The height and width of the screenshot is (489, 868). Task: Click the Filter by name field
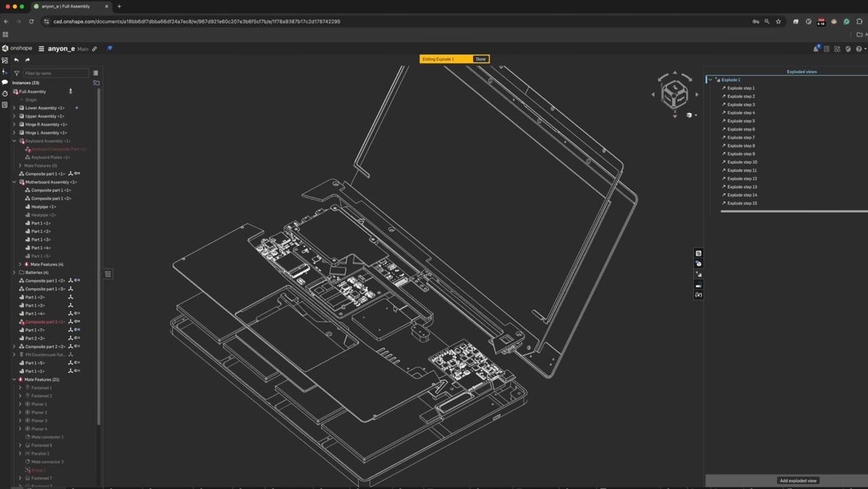pyautogui.click(x=56, y=73)
